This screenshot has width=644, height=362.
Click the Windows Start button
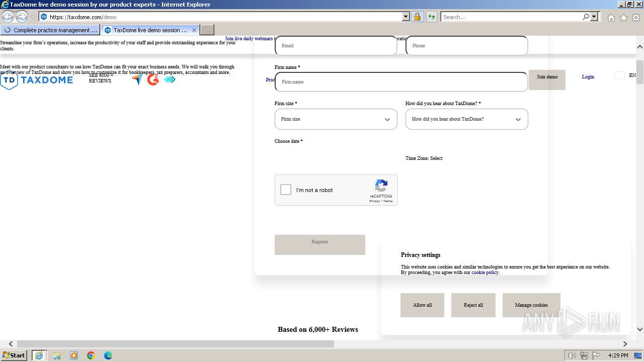(x=14, y=355)
